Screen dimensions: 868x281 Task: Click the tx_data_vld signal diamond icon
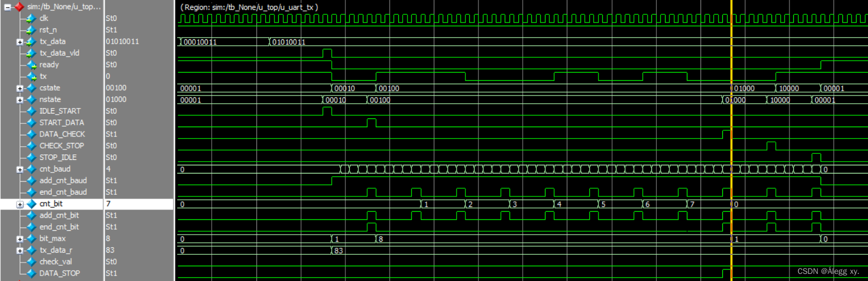(31, 53)
